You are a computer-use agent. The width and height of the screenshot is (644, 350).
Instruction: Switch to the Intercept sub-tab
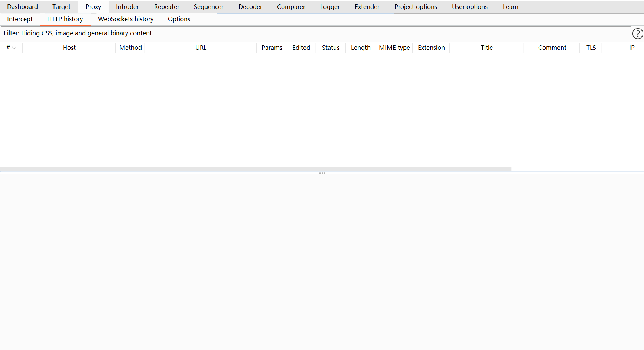(20, 19)
